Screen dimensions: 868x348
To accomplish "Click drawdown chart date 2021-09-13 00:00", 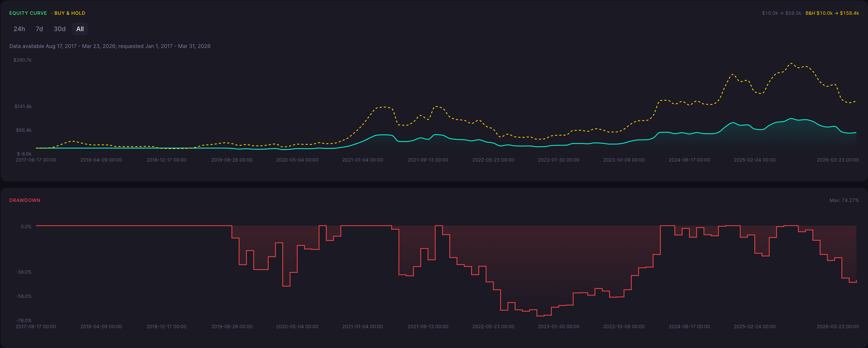I will (428, 327).
